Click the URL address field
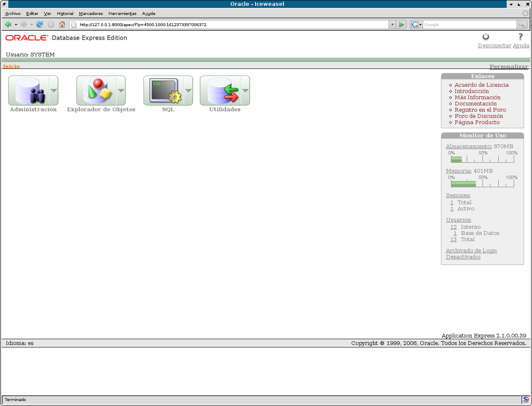This screenshot has height=406, width=532. [233, 24]
